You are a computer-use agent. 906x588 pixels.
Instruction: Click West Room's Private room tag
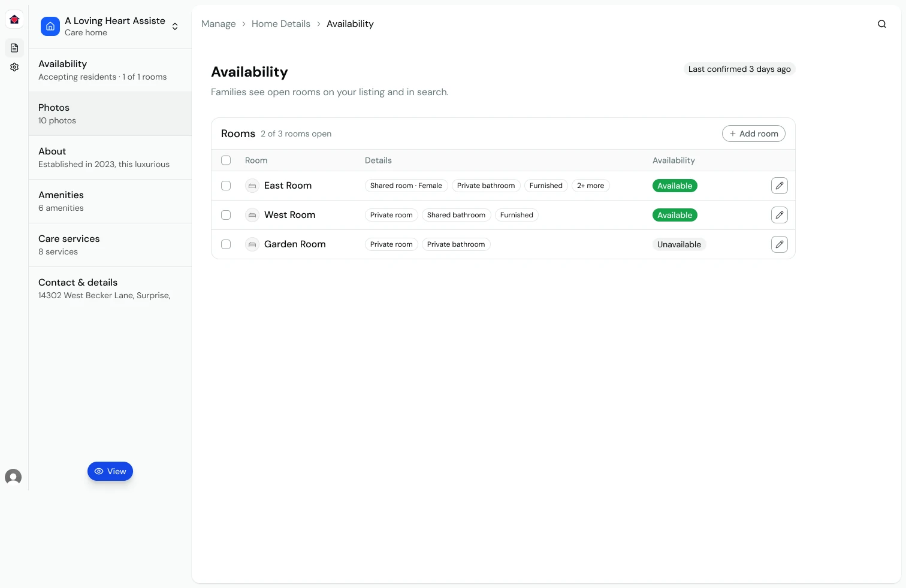tap(391, 215)
